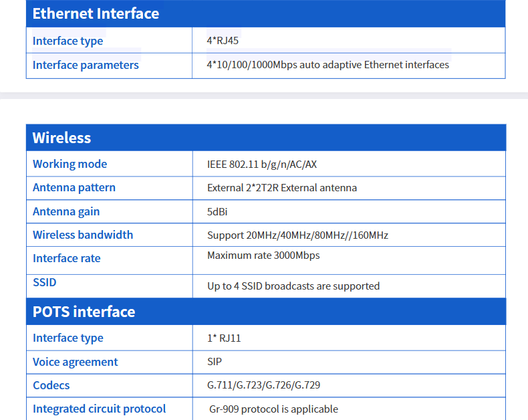Screen dimensions: 528x420
Task: Select the 5dBi value
Action: (219, 211)
